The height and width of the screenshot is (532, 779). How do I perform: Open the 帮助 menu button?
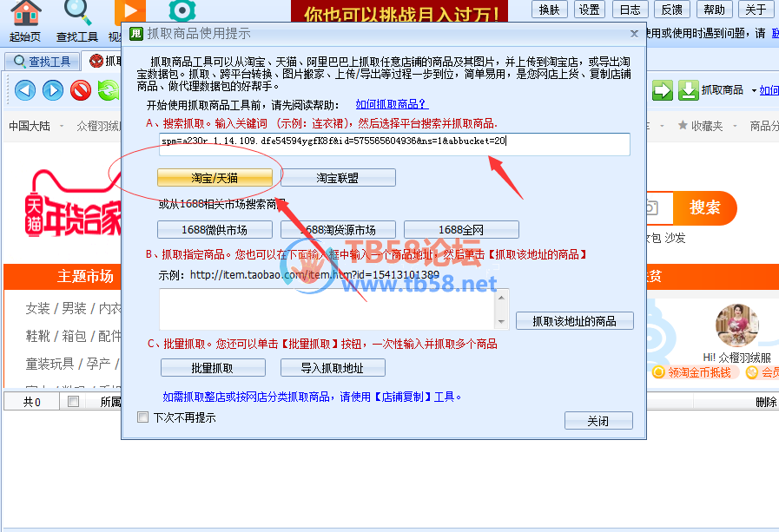(x=714, y=10)
